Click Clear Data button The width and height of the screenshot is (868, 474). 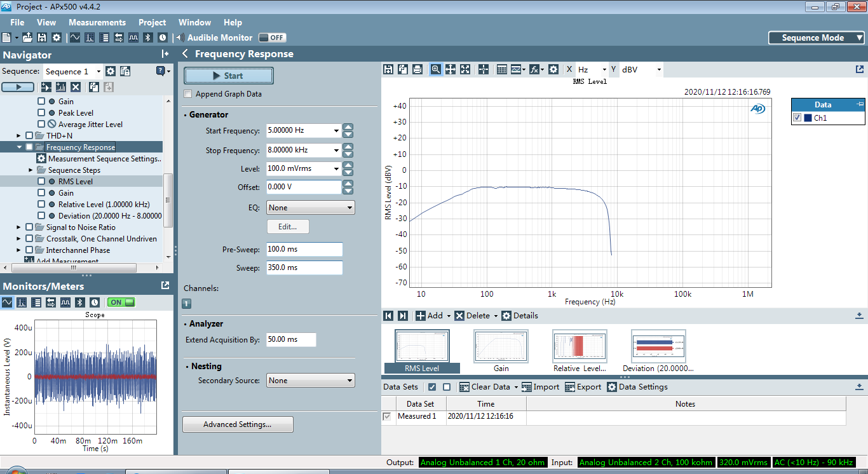(485, 387)
